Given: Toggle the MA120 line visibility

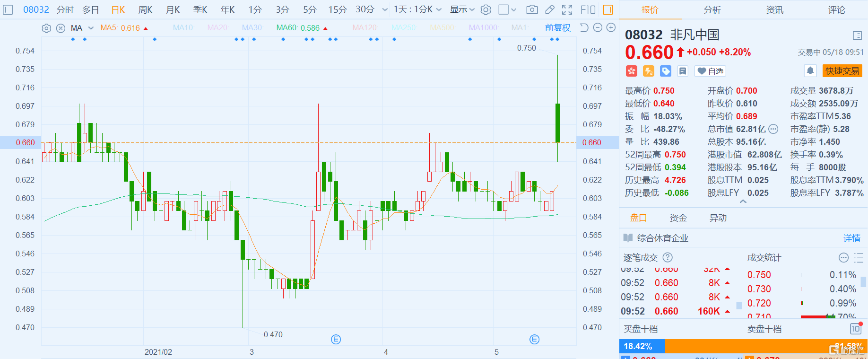Looking at the screenshot, I should point(365,28).
